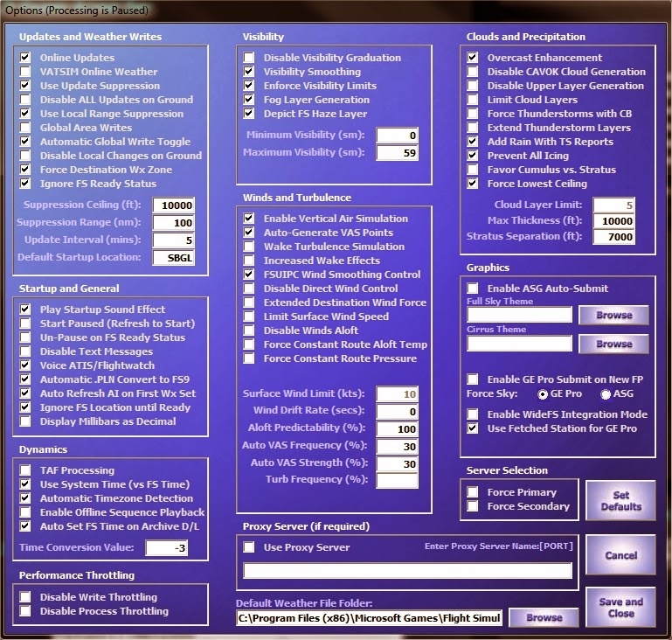Click Aloft Predictability field
Screen dimensions: 672x640
[x=397, y=429]
